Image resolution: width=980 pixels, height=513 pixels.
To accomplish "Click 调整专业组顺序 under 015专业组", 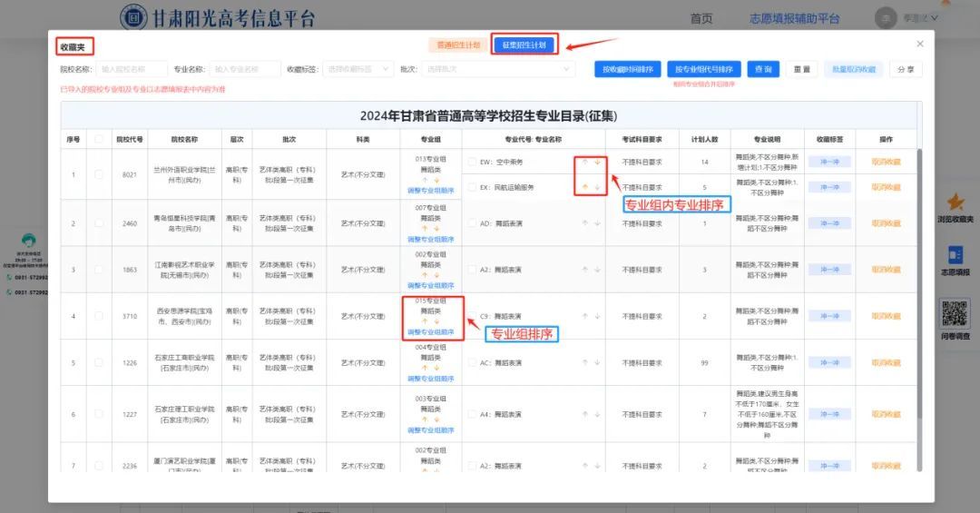I will click(x=431, y=332).
